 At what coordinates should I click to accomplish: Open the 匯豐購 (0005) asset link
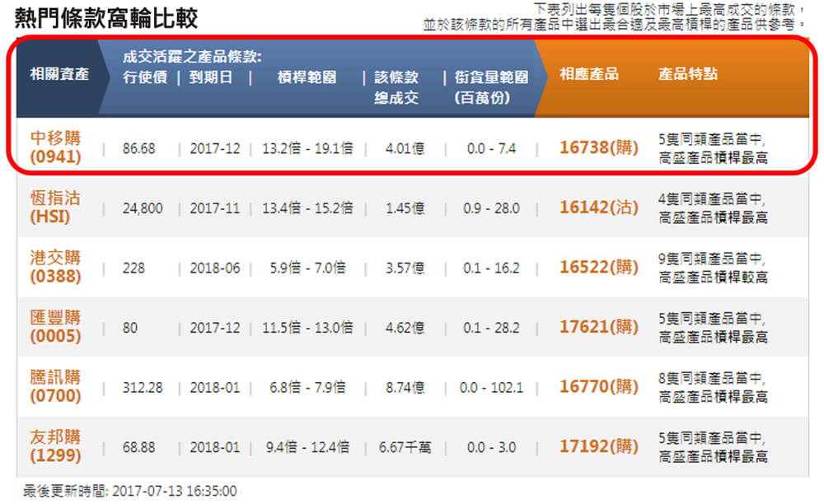pos(55,327)
